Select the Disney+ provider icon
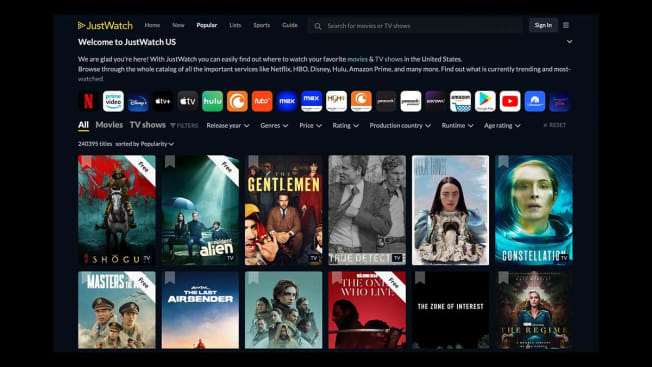This screenshot has width=652, height=367. point(138,101)
